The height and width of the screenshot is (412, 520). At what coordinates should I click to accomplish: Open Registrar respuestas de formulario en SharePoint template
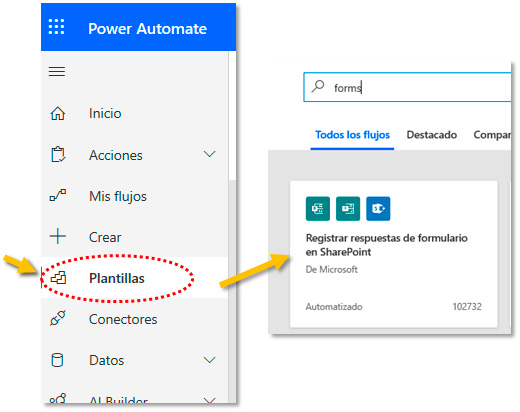[393, 254]
